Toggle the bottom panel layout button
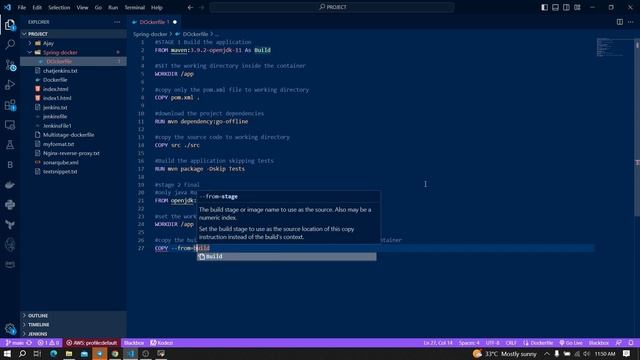The width and height of the screenshot is (640, 360). point(556,7)
